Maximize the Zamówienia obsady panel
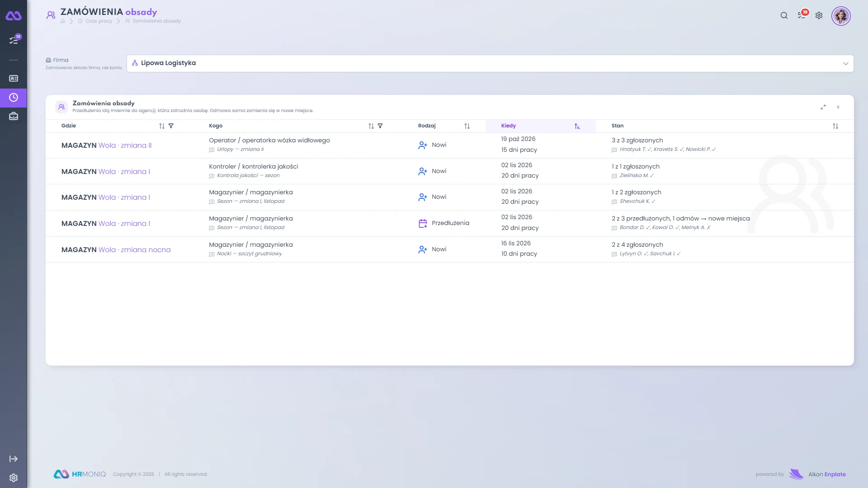 [x=823, y=107]
